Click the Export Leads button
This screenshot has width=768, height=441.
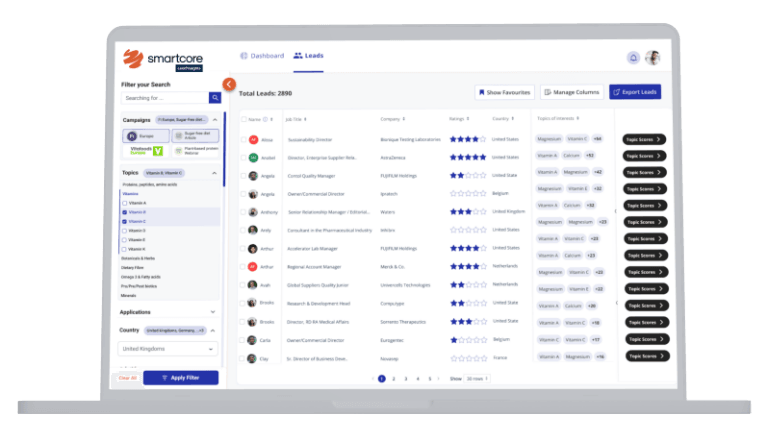634,92
